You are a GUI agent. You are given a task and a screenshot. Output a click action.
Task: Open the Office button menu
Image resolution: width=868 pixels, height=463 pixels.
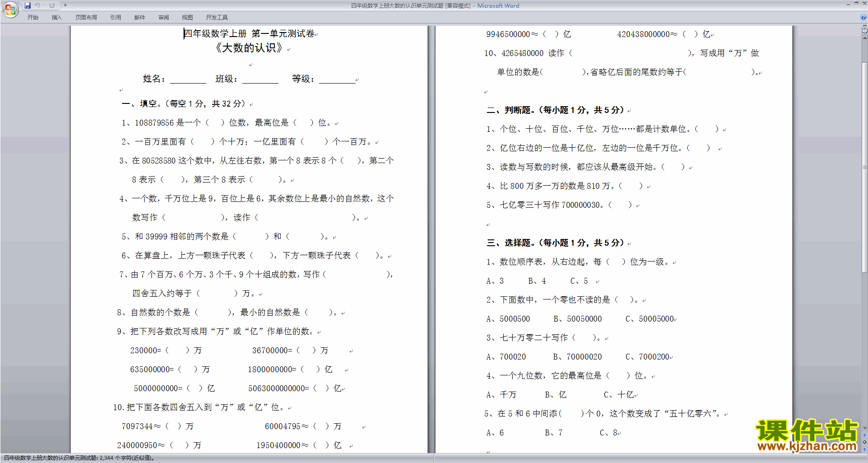click(x=10, y=9)
